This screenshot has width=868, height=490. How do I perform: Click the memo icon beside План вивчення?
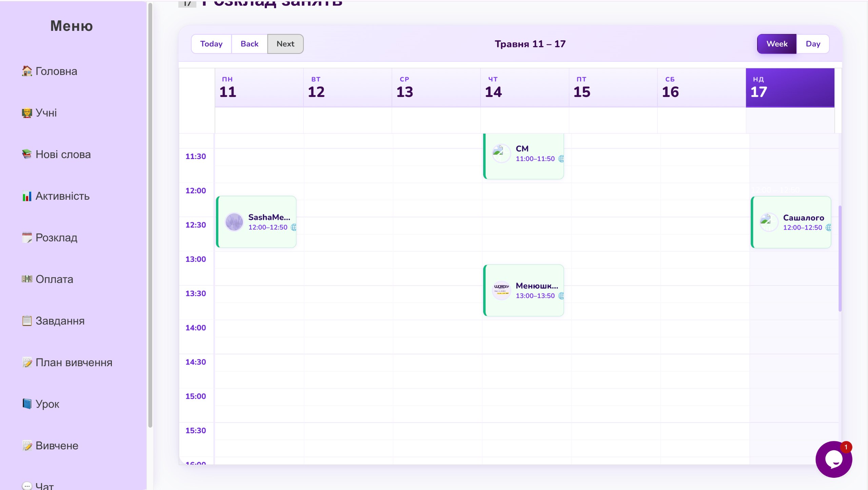[27, 362]
